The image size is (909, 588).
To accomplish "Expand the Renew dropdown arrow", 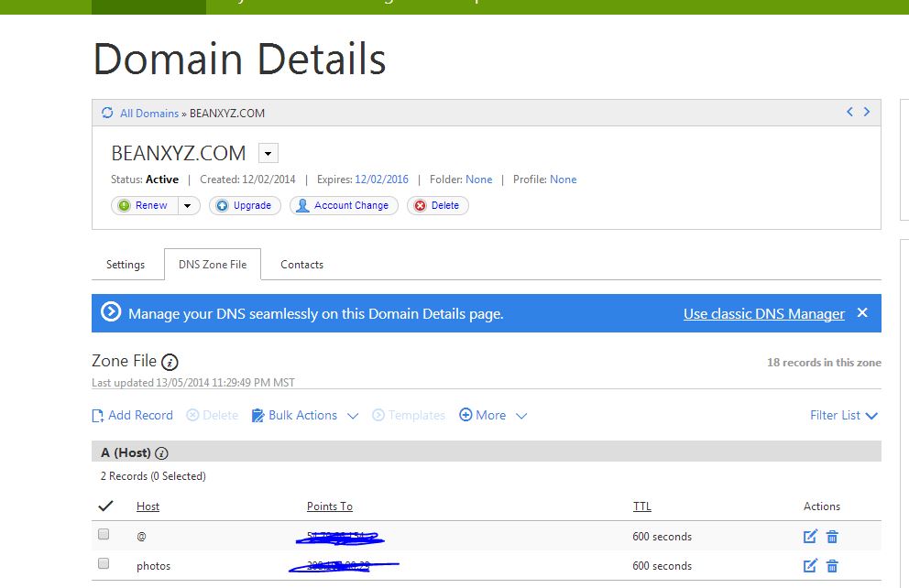I will [x=188, y=205].
